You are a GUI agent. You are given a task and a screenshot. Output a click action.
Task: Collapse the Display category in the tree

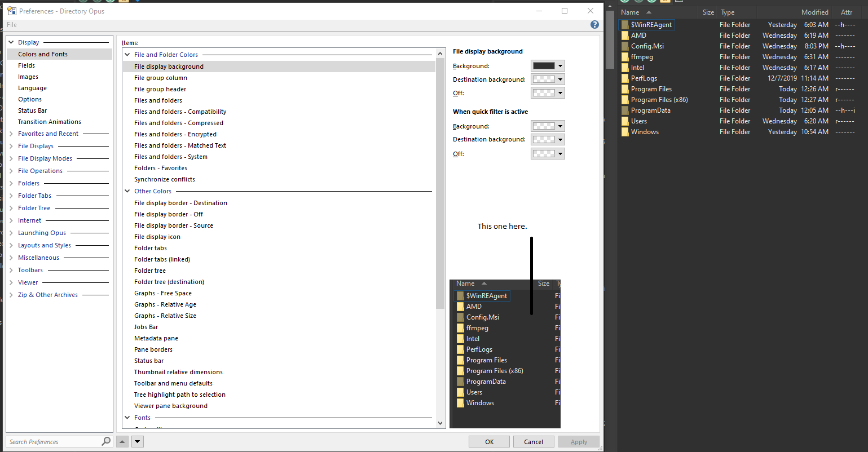11,42
